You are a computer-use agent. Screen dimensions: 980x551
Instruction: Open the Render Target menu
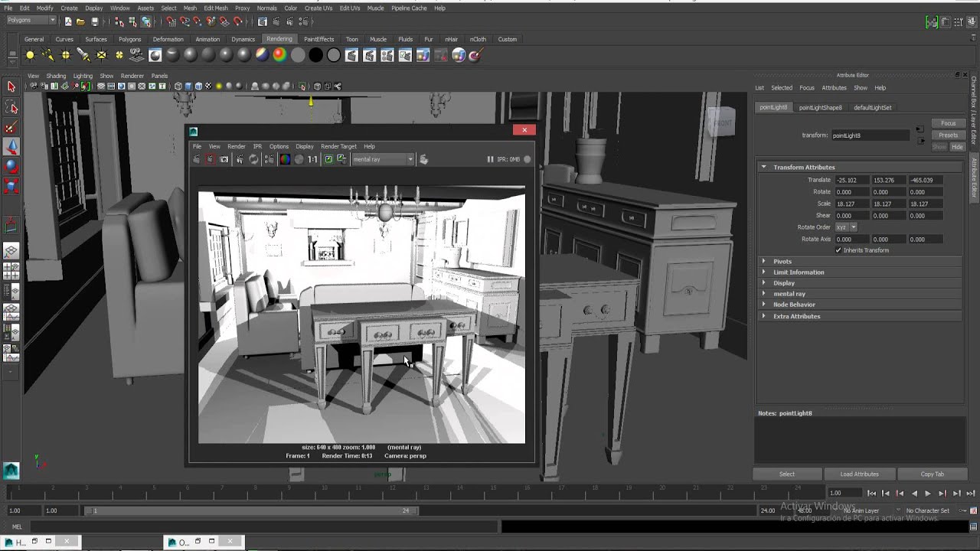point(338,146)
